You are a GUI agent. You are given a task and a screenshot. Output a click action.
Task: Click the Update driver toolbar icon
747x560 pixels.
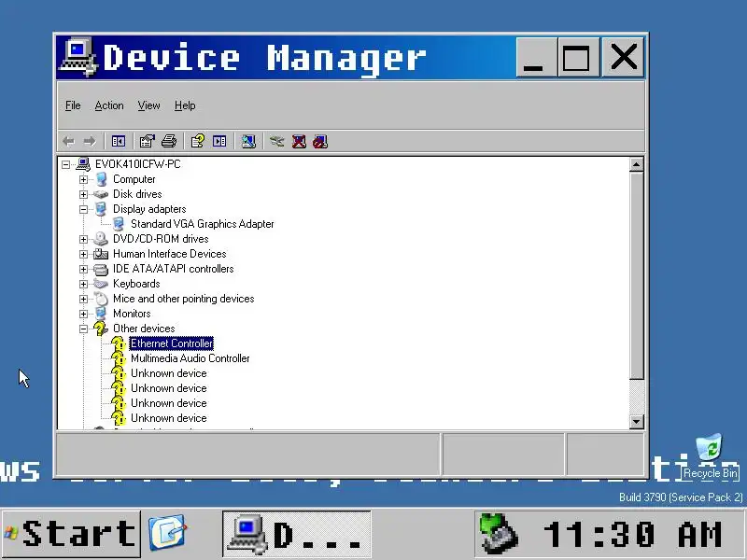[276, 142]
